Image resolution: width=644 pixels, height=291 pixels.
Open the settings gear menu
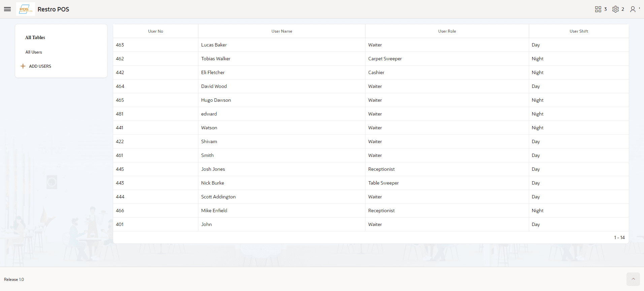pos(615,9)
